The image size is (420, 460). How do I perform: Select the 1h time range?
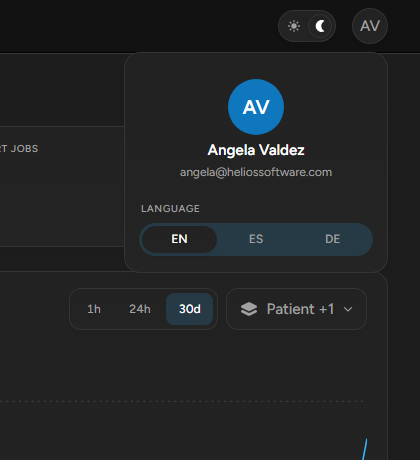[94, 309]
